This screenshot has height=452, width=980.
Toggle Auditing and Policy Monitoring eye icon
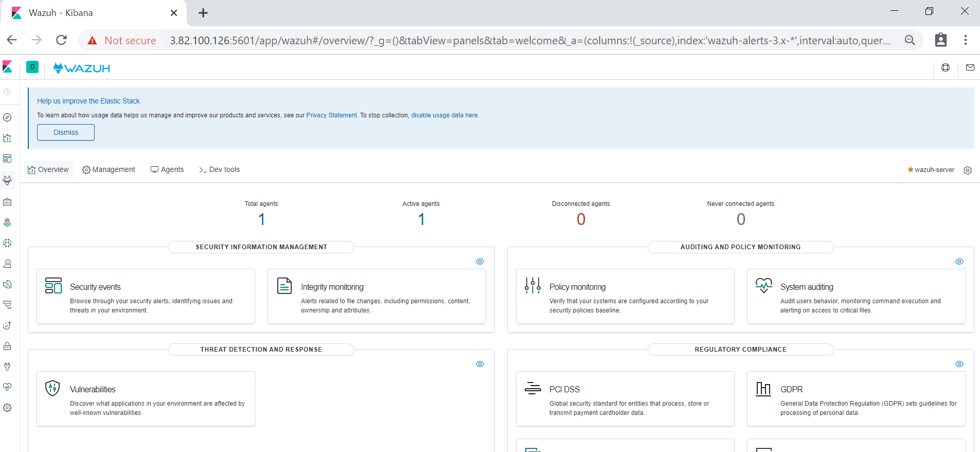959,262
